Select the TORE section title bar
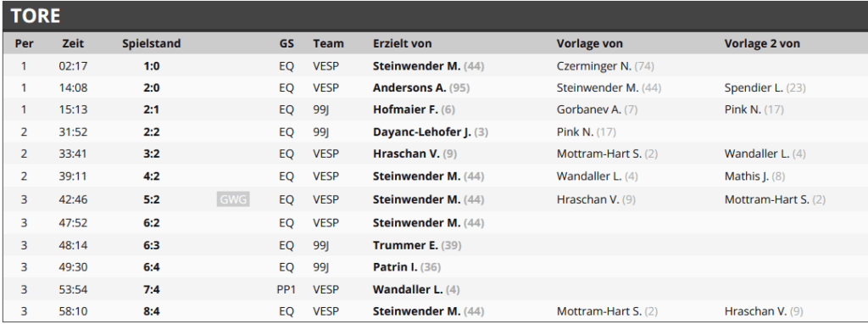The image size is (868, 324). click(x=435, y=16)
